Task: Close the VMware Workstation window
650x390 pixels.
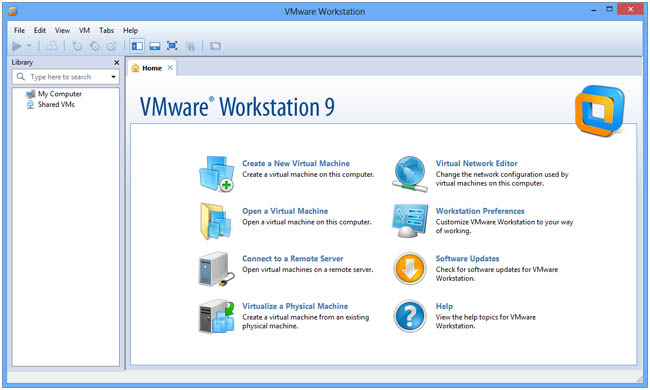Action: coord(630,9)
